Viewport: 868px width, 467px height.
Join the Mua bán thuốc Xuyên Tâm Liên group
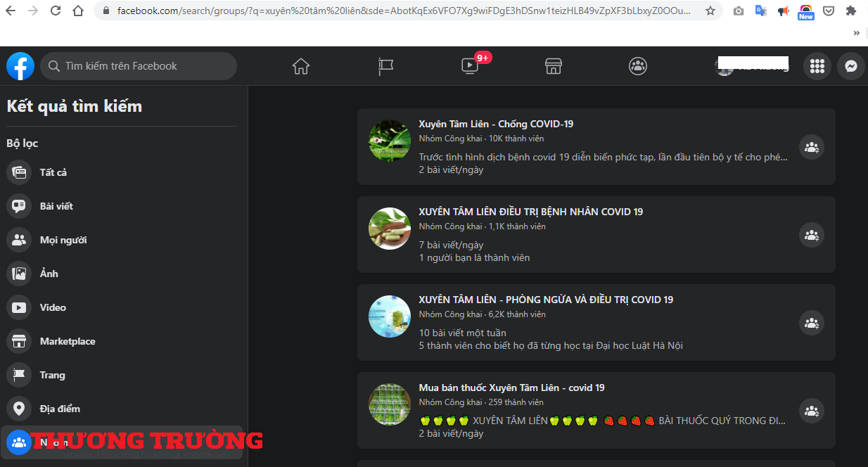812,411
